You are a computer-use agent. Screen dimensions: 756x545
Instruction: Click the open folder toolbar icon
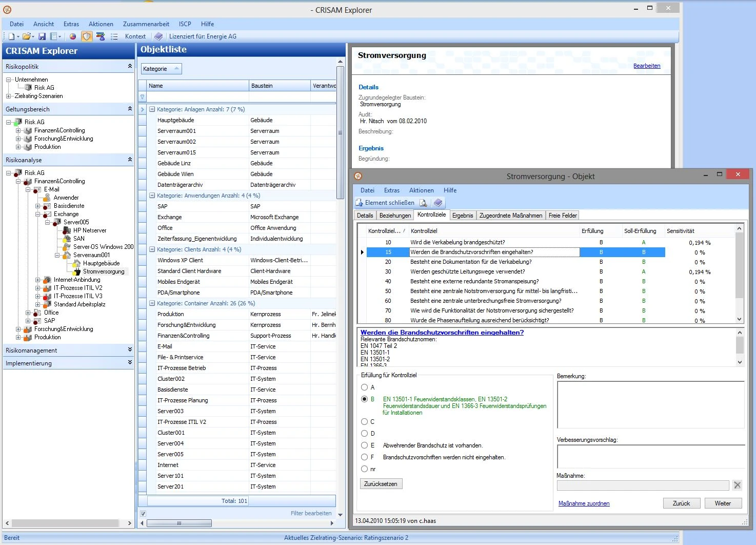pos(26,36)
